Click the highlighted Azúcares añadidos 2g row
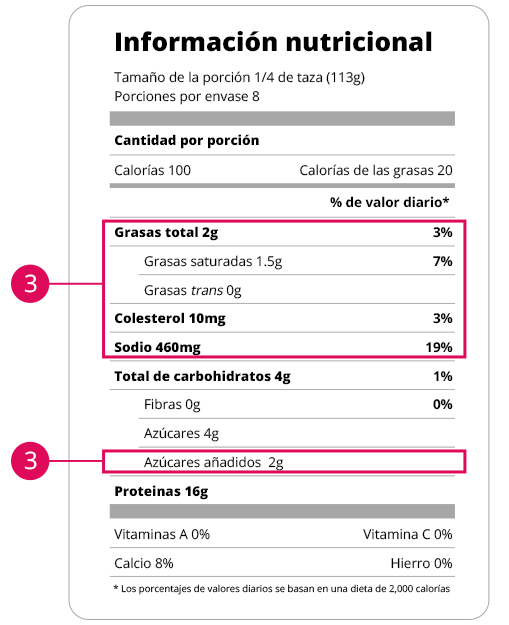This screenshot has width=509, height=625. pos(284,462)
